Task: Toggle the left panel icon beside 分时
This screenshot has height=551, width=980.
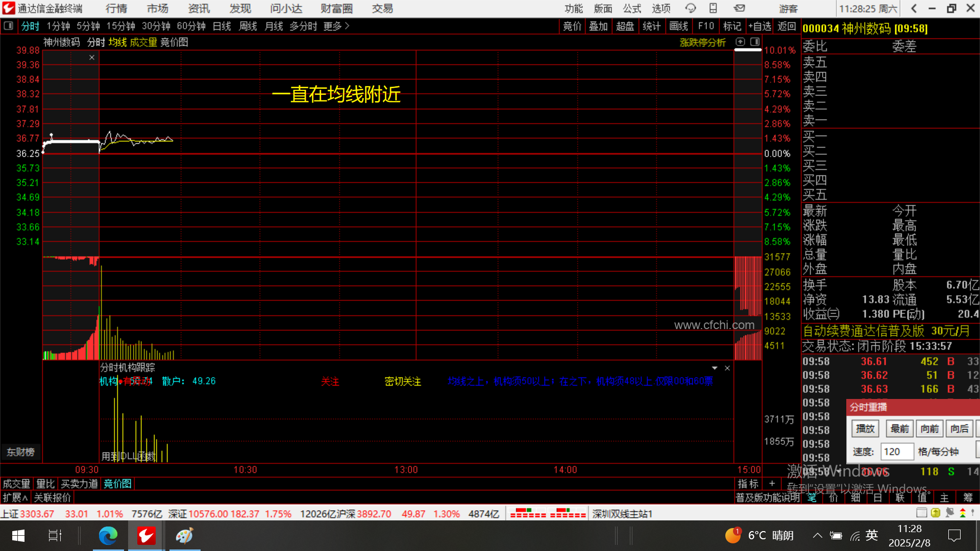Action: [x=8, y=26]
